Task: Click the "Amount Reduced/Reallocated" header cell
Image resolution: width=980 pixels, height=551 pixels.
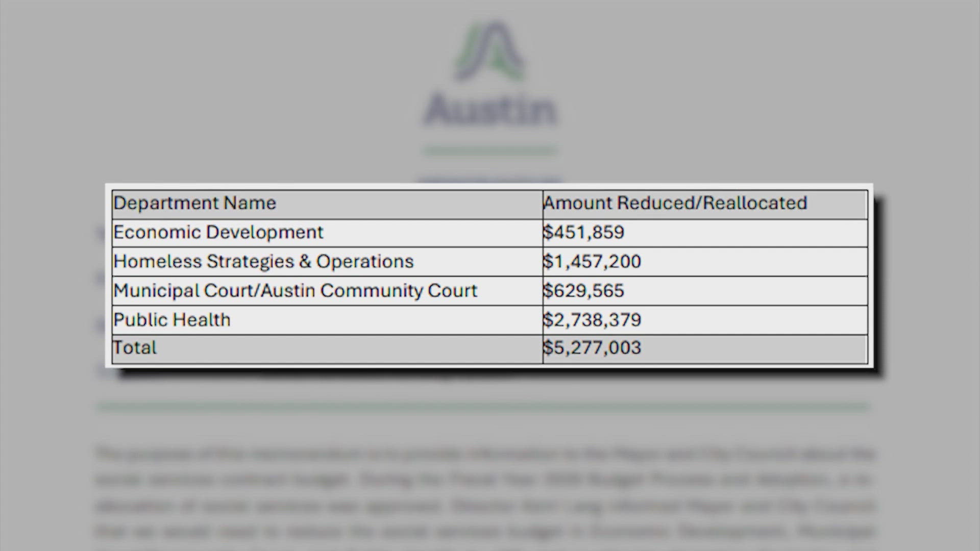Action: (705, 204)
